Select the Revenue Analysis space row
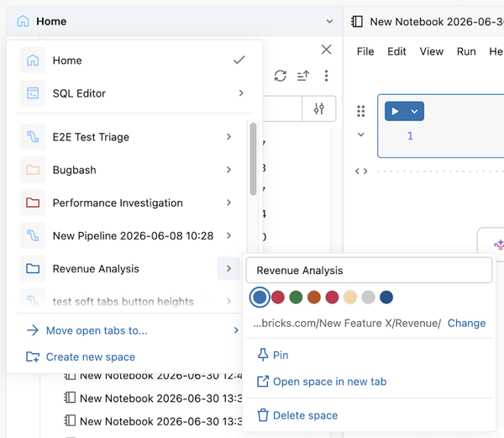504x438 pixels. point(129,268)
